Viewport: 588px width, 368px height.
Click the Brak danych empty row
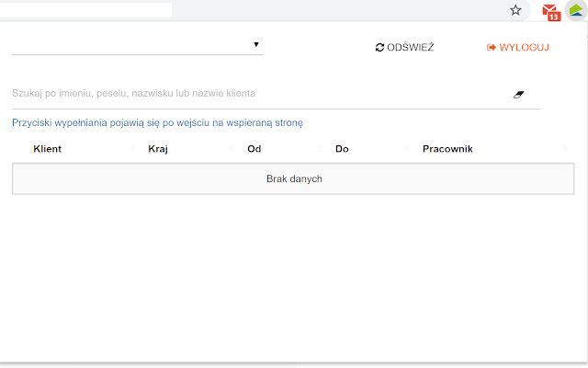[x=293, y=178]
